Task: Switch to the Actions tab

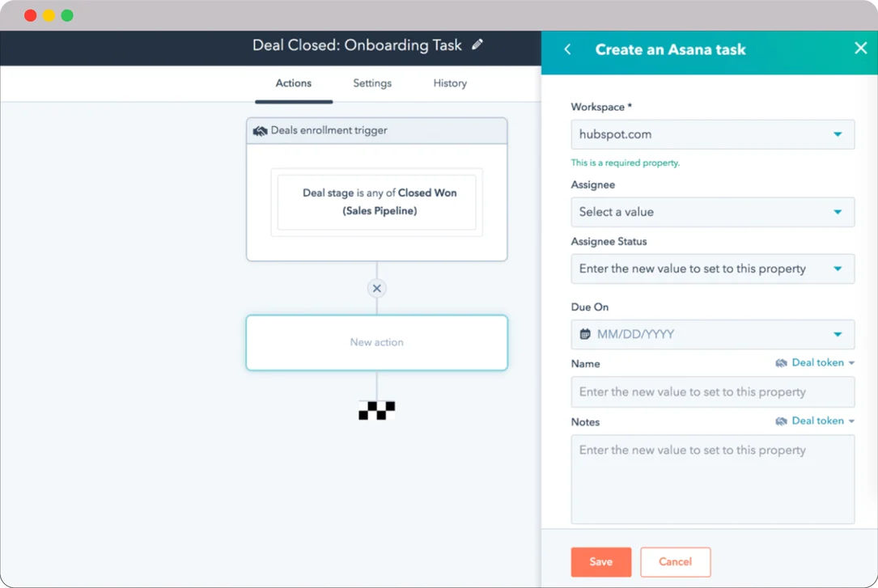Action: 294,83
